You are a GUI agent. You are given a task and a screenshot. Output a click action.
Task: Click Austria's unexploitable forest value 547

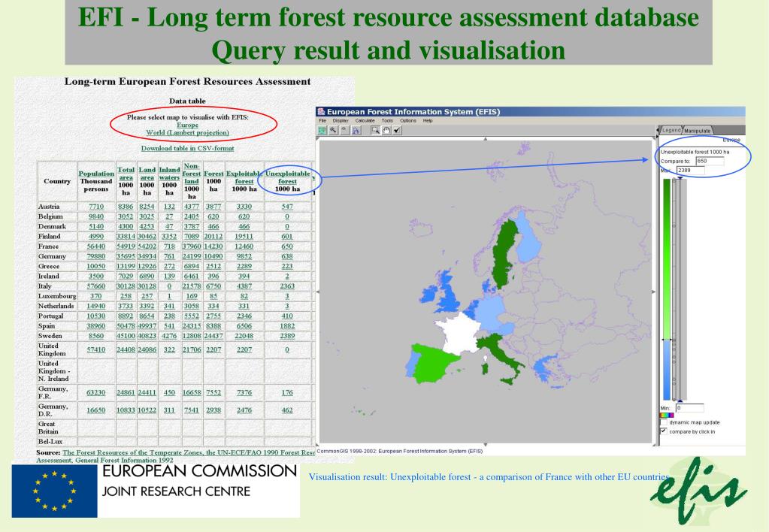pos(287,207)
